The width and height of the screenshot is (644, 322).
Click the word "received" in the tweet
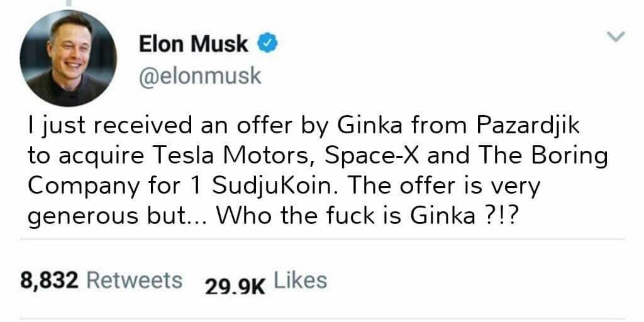coord(136,126)
